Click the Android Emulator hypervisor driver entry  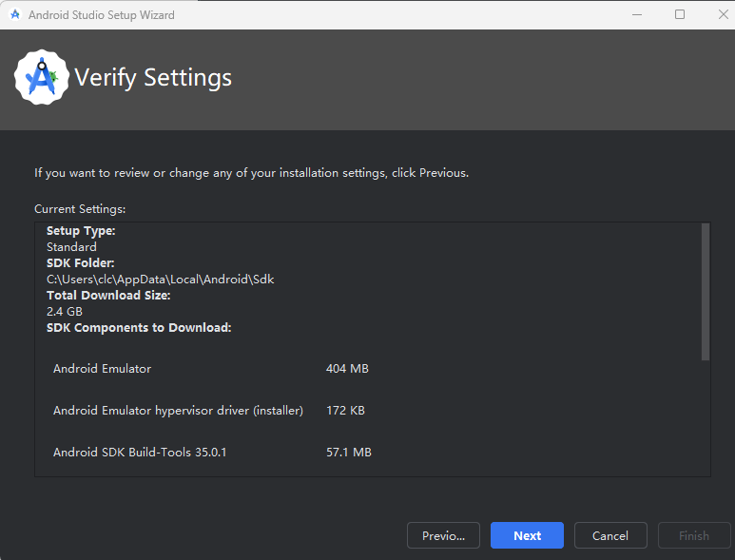[x=178, y=410]
